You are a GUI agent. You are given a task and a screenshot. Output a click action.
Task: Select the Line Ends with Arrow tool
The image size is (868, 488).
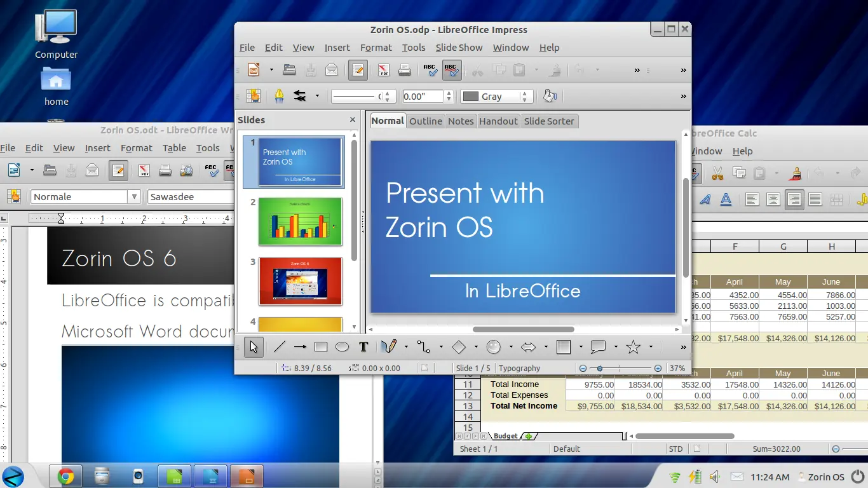300,347
